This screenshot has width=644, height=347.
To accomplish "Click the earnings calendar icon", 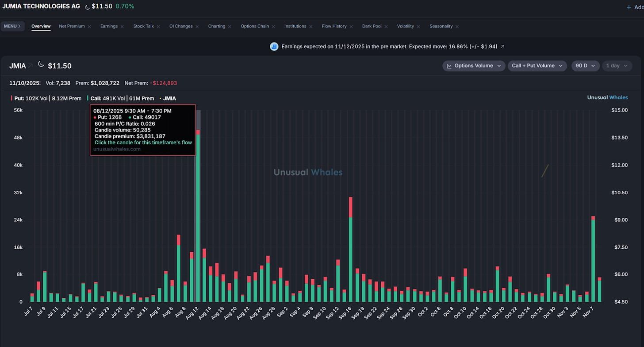I will point(274,46).
